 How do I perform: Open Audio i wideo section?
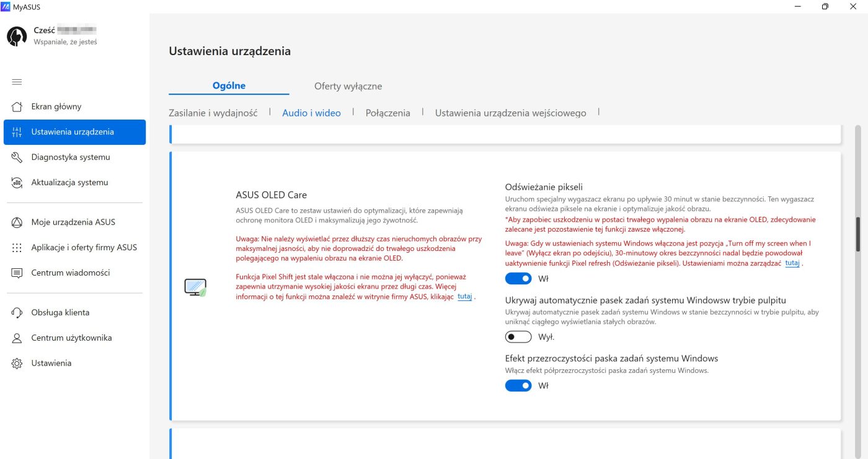(311, 113)
